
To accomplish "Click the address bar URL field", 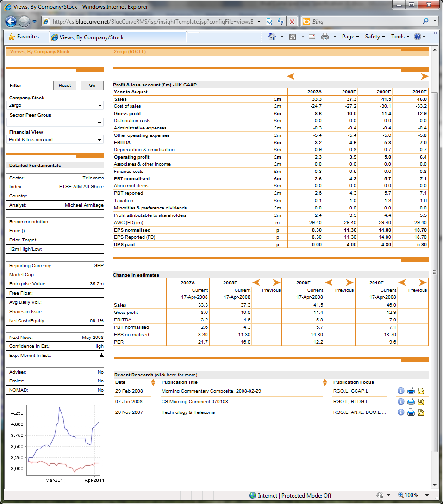I will (153, 22).
